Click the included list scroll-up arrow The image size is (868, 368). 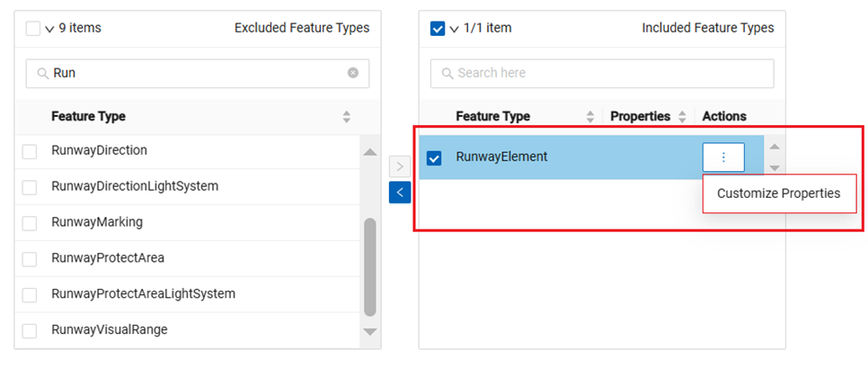tap(775, 147)
